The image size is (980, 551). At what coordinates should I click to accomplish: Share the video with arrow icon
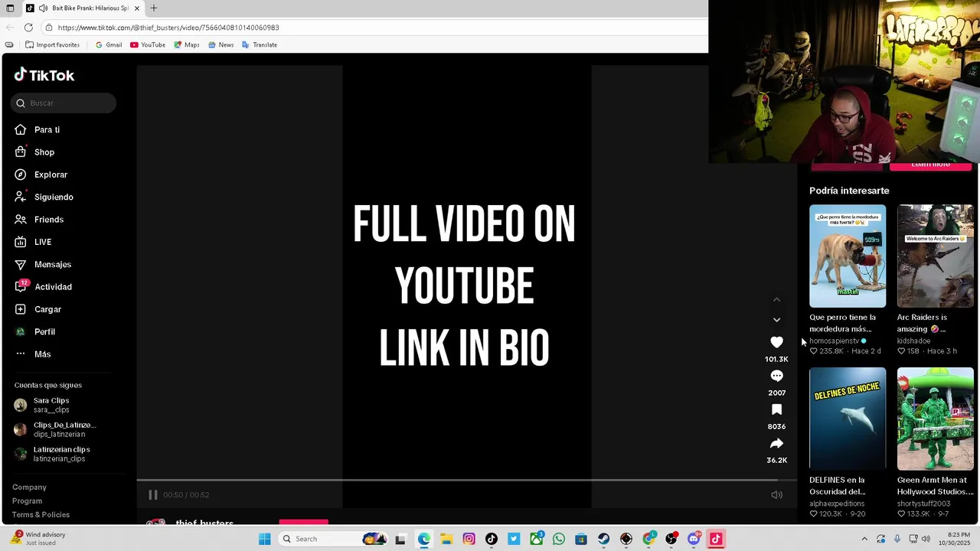[776, 443]
